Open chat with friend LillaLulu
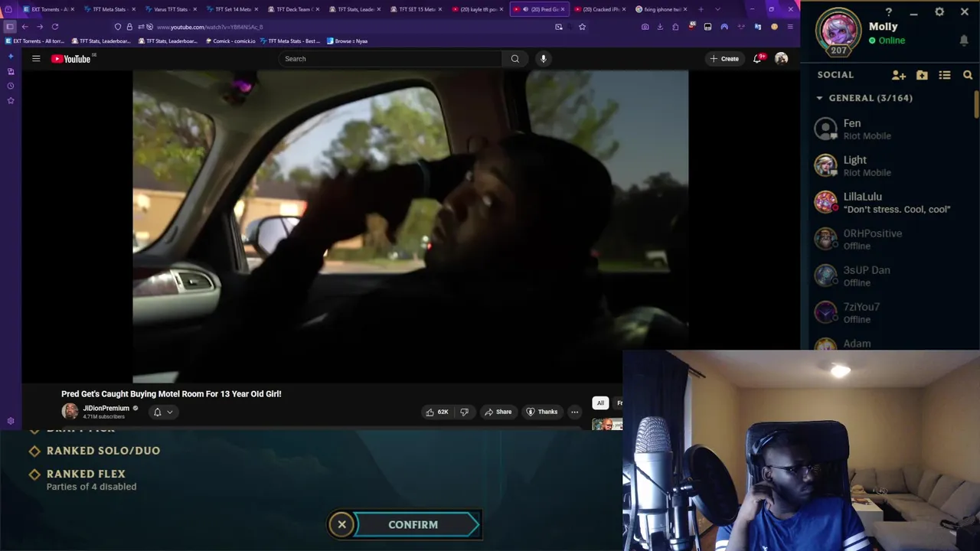 pyautogui.click(x=888, y=203)
